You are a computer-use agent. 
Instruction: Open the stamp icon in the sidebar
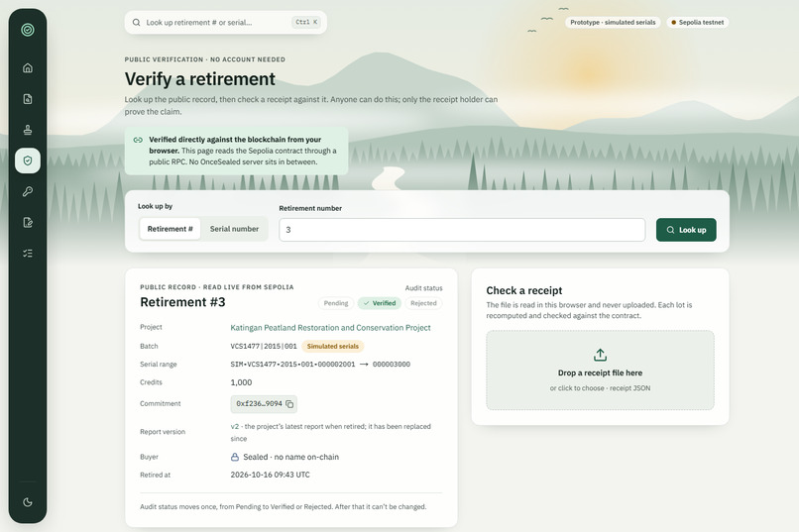pos(28,130)
